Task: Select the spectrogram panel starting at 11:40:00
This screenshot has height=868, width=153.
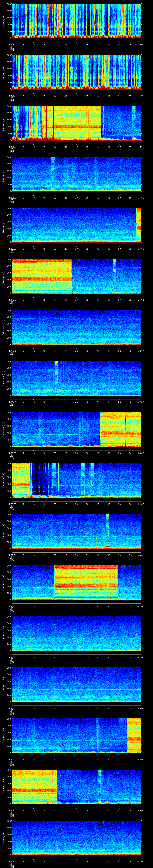Action: click(77, 582)
